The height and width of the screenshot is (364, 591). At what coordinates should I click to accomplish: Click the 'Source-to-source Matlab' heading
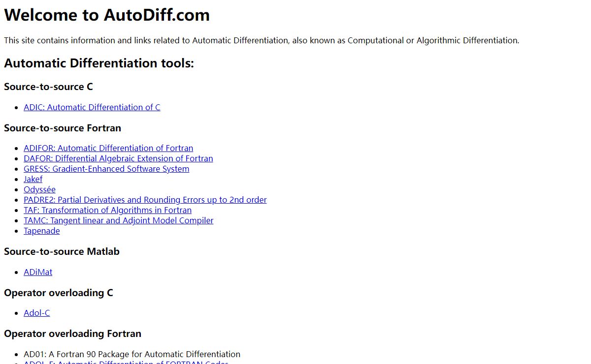[62, 251]
